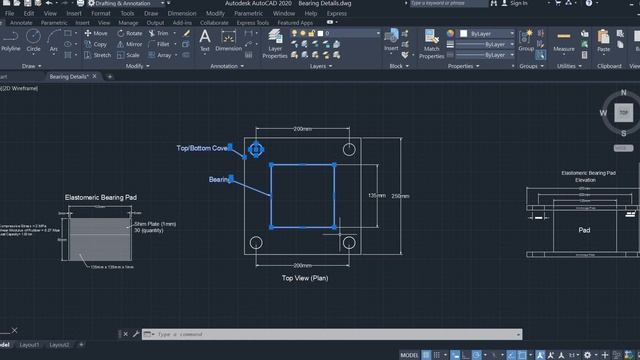Toggle polar tracking in status bar
Viewport: 640px width, 360px height.
click(x=476, y=355)
